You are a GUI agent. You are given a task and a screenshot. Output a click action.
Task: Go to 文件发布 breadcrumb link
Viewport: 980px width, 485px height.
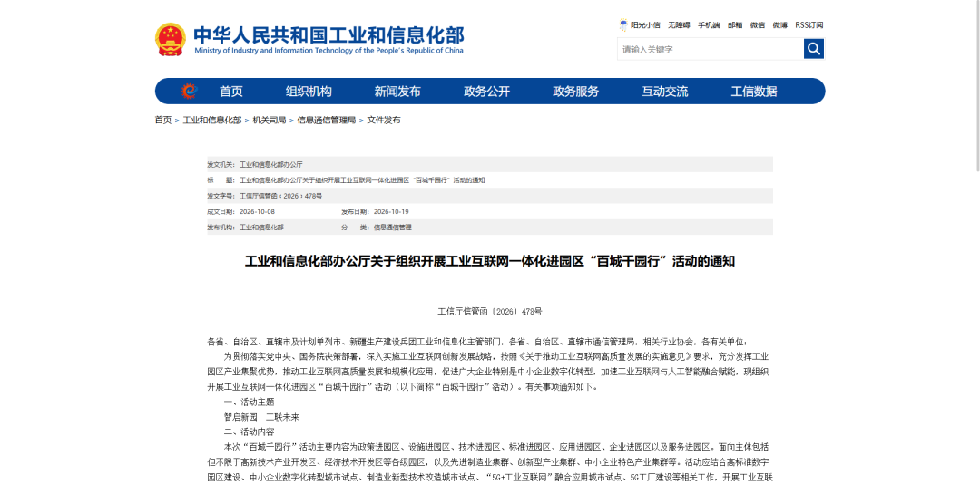pos(384,120)
